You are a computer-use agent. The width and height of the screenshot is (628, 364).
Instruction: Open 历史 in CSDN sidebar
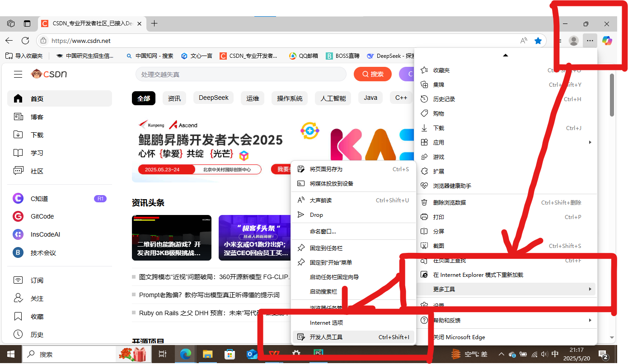point(60,335)
